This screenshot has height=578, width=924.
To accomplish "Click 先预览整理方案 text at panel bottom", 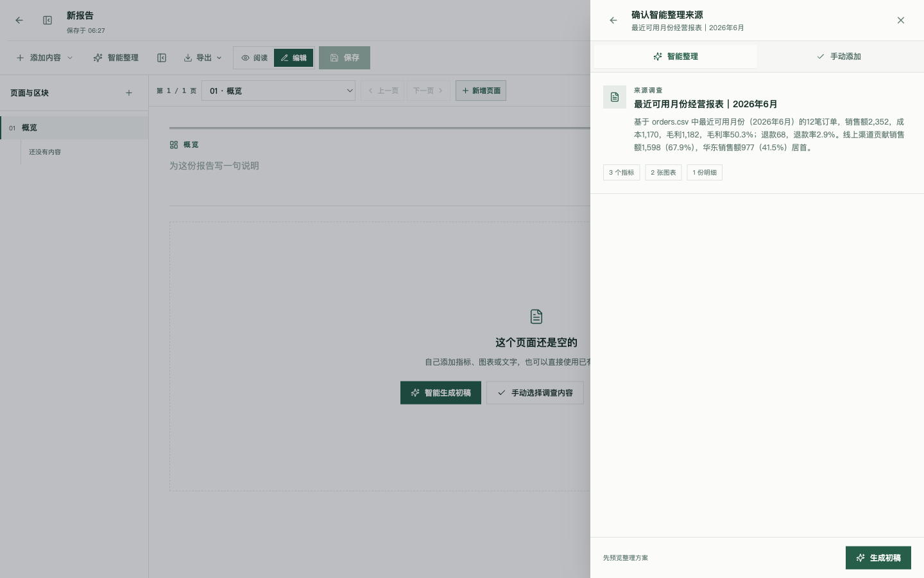I will pos(626,558).
